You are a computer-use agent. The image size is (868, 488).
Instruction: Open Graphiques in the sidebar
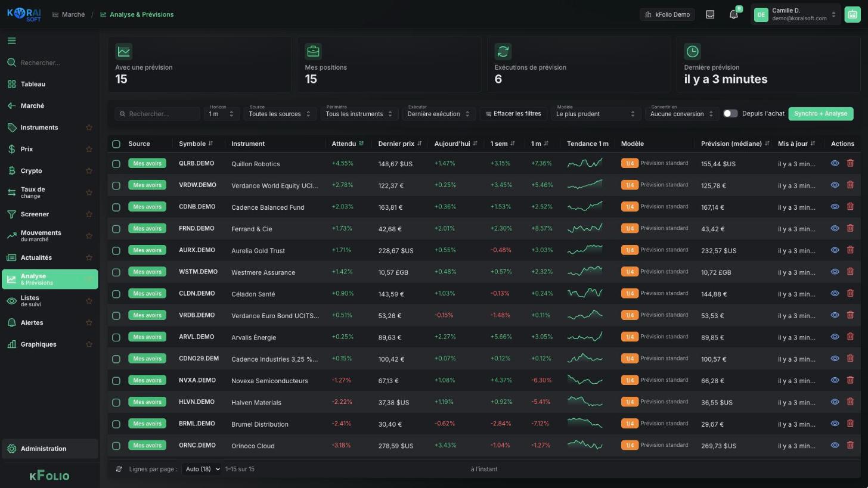49,344
